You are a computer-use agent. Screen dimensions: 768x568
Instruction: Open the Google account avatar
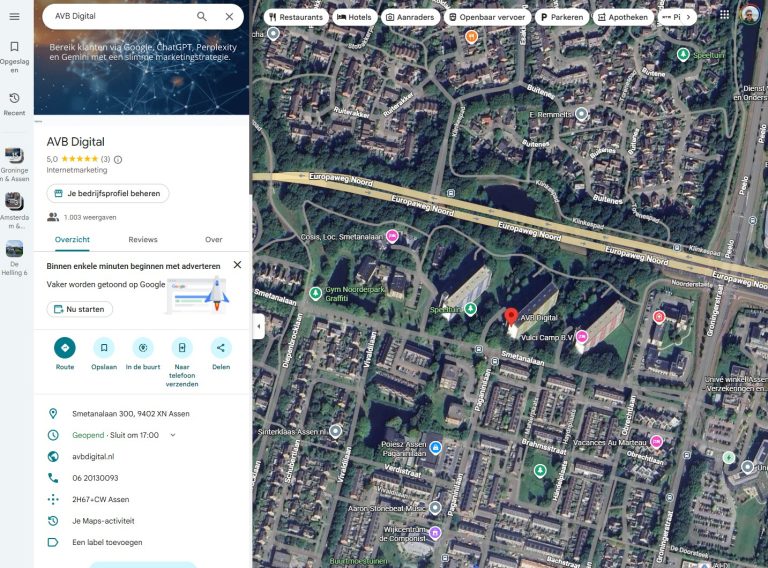coord(749,15)
